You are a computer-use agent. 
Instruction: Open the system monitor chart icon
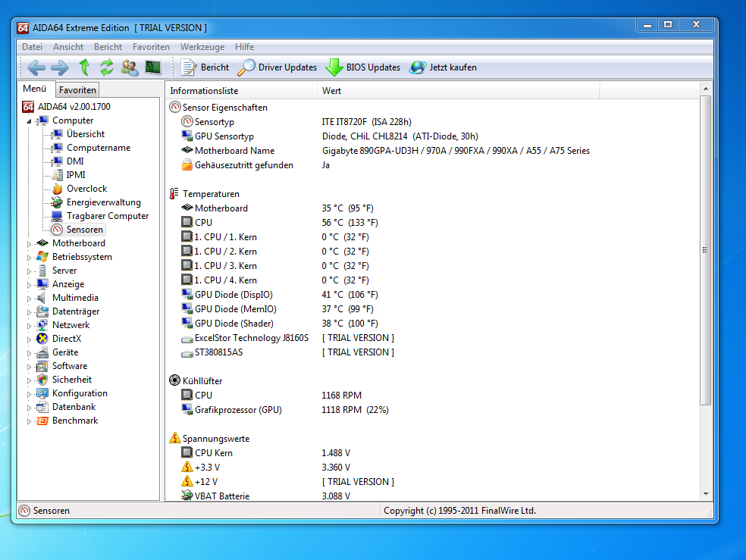[153, 67]
